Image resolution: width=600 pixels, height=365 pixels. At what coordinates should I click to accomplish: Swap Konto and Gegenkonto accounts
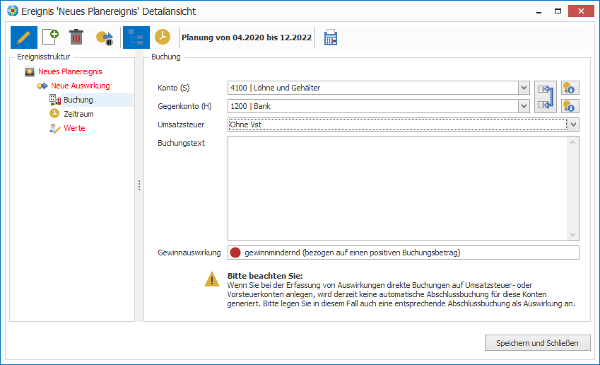click(x=545, y=97)
